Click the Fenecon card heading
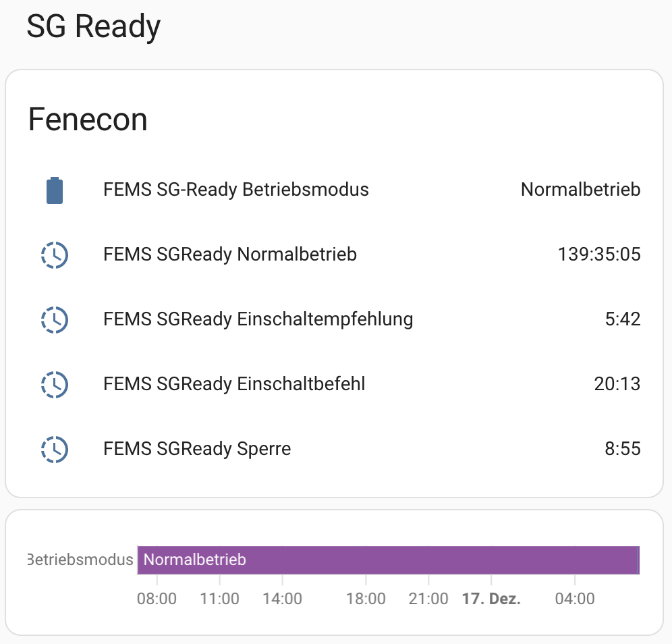The image size is (672, 644). click(88, 120)
